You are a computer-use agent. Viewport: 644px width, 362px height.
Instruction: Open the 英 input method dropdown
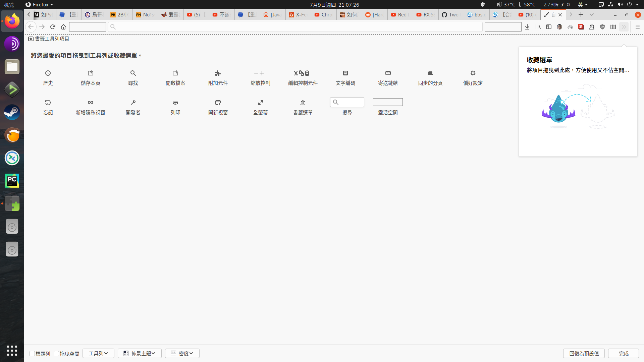[x=583, y=5]
